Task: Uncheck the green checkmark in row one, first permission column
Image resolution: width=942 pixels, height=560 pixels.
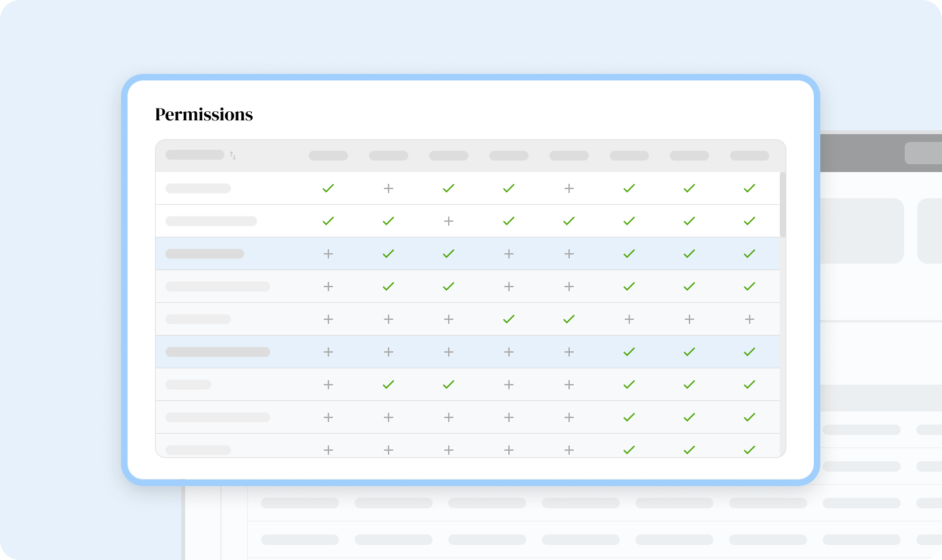Action: tap(328, 188)
